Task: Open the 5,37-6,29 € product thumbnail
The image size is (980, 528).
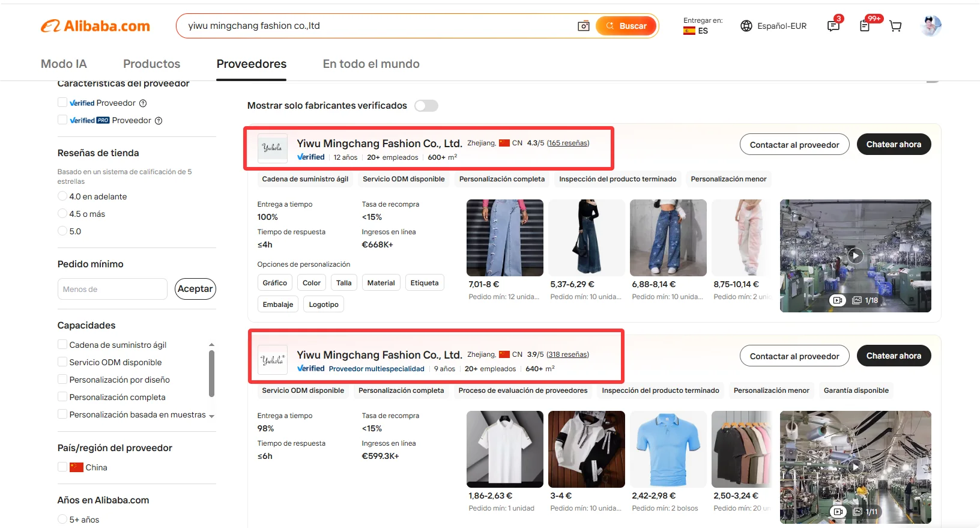Action: tap(587, 238)
